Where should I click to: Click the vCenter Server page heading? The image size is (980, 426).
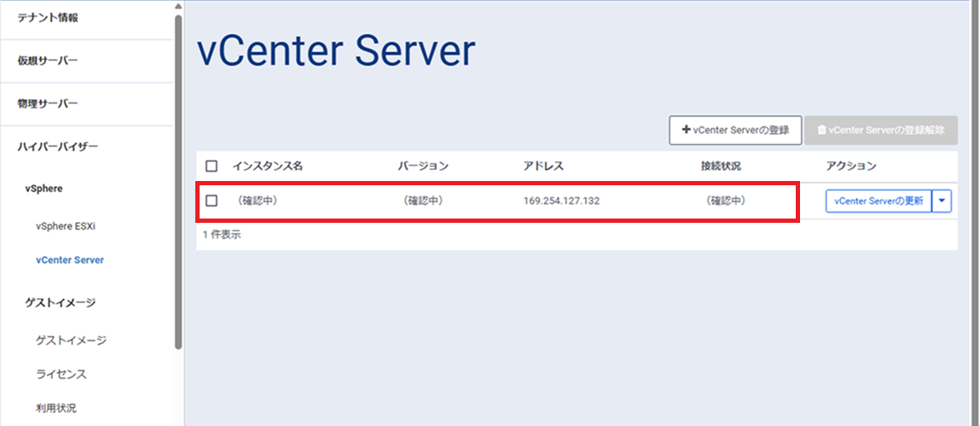336,51
